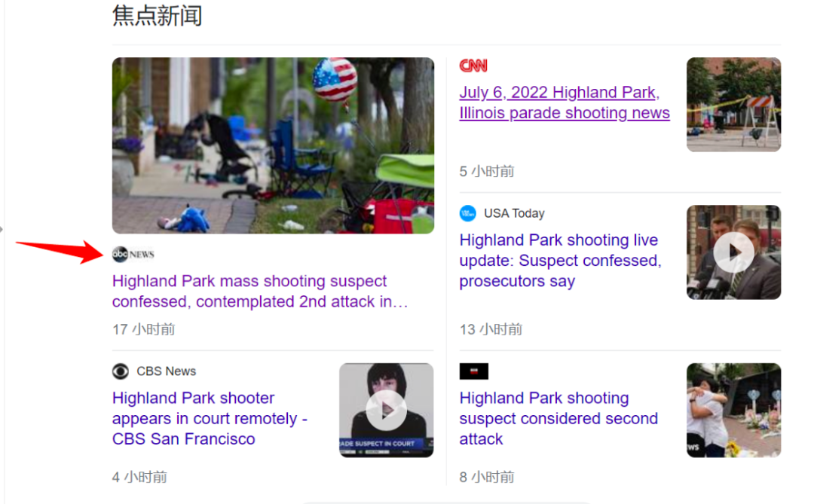Click the top story's parade aftermath photo

coord(272,145)
